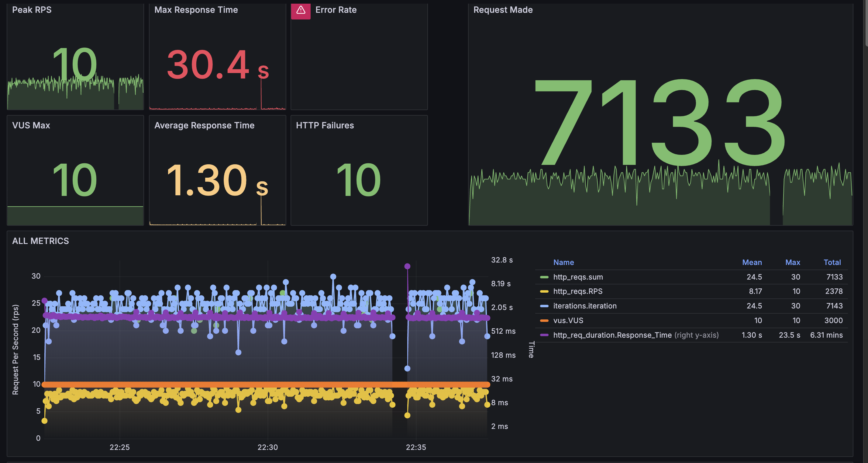Sort legend by Total column header
The width and height of the screenshot is (868, 463).
click(832, 262)
